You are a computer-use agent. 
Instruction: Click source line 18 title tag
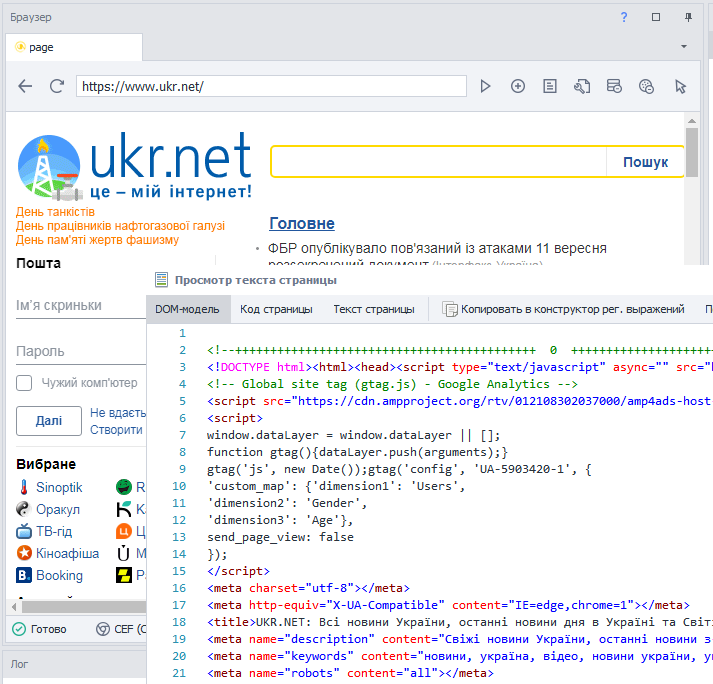click(x=459, y=622)
